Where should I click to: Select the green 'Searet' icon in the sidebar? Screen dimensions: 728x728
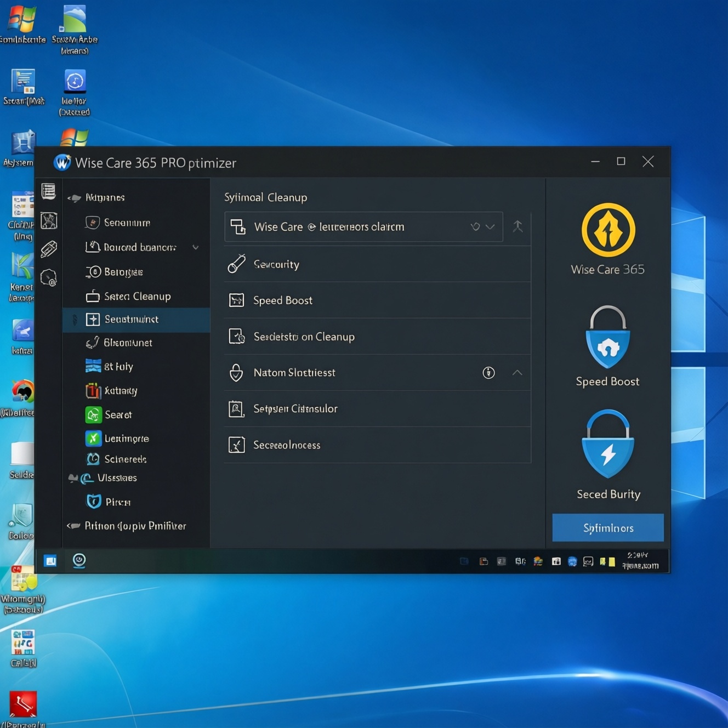[93, 415]
